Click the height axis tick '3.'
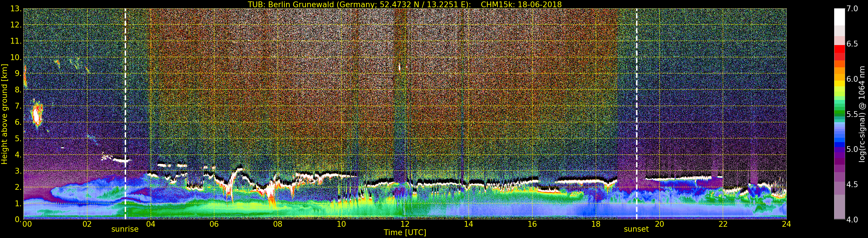 [18, 171]
